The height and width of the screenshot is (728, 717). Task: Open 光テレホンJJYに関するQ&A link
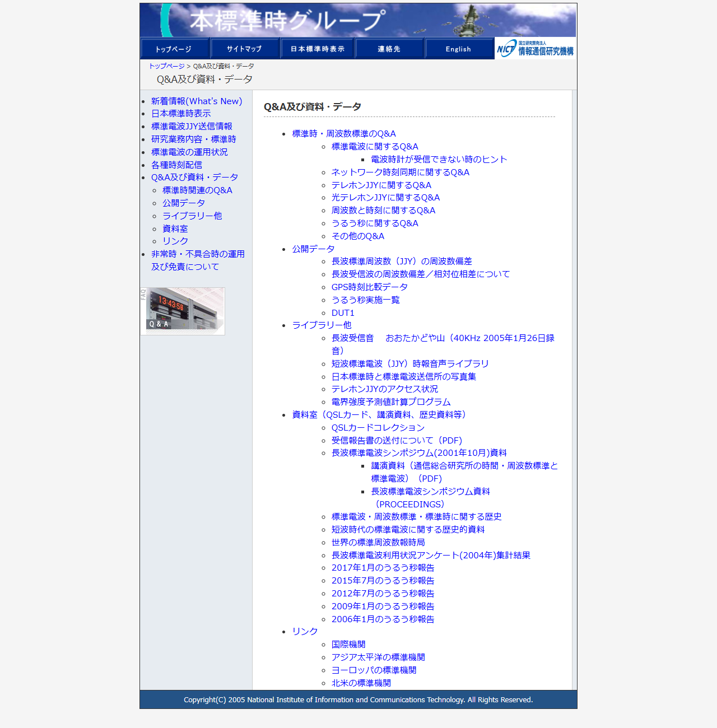click(x=385, y=198)
